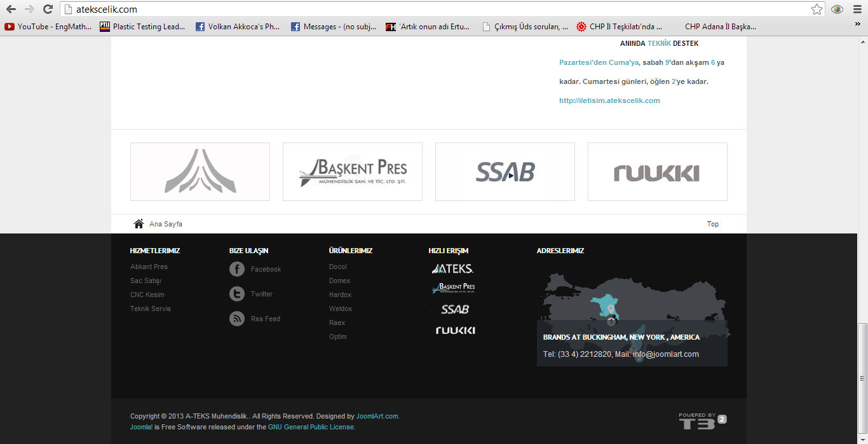Open the Facebook Messages bookmark
The image size is (868, 444).
coord(333,27)
